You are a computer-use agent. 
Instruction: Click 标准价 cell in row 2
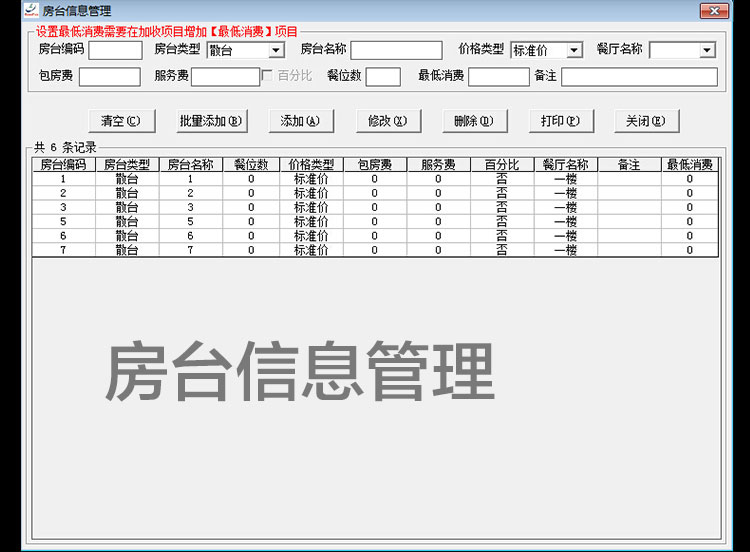311,193
